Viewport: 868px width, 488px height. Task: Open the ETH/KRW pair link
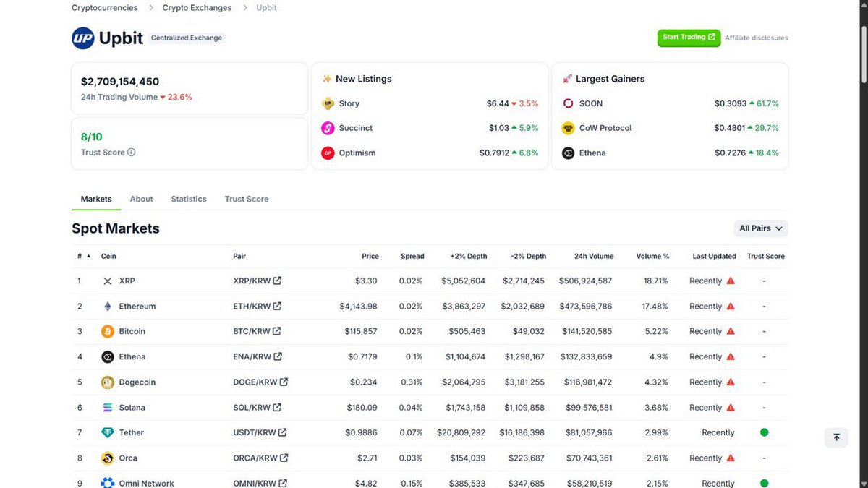point(258,307)
